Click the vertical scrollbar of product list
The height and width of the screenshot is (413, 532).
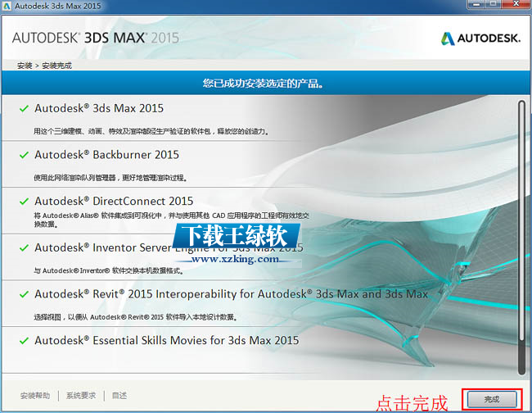(x=522, y=238)
